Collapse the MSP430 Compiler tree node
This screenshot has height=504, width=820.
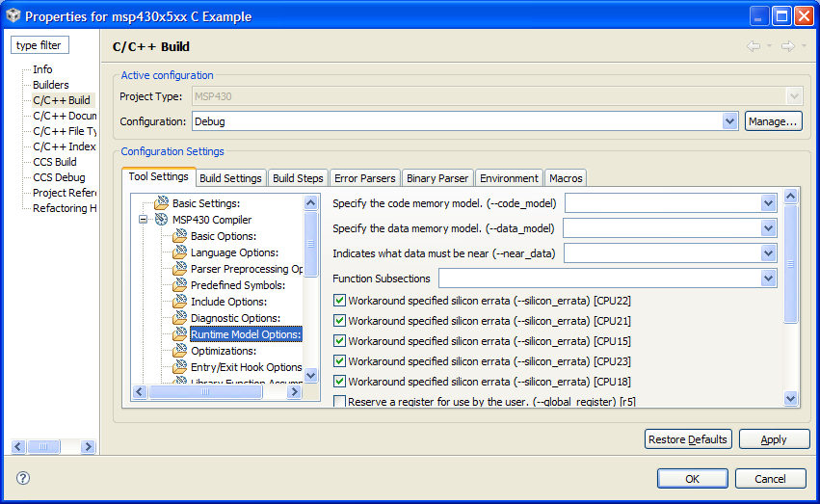pos(143,220)
